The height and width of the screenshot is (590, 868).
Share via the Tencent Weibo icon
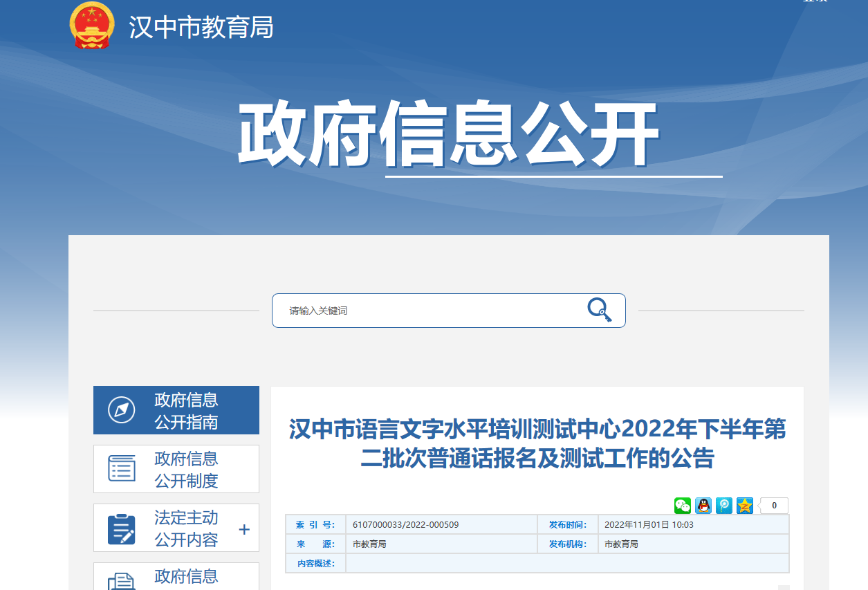click(724, 506)
